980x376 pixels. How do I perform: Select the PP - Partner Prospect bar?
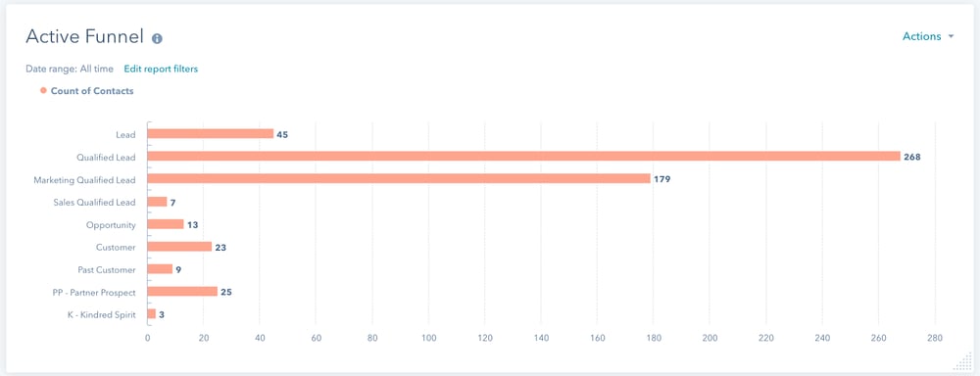point(182,292)
